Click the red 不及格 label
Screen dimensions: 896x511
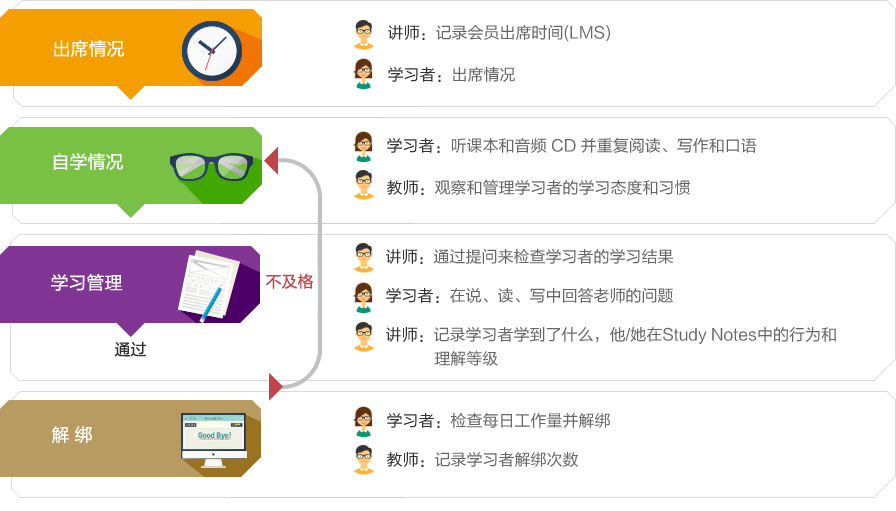pyautogui.click(x=289, y=281)
